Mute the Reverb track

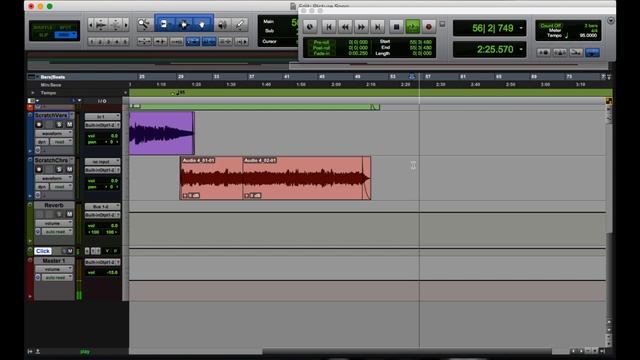click(x=69, y=214)
